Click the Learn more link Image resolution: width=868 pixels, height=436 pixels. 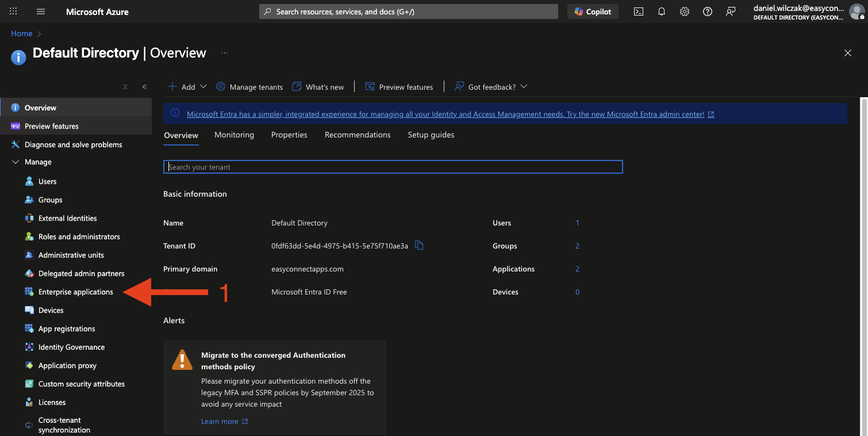tap(220, 422)
